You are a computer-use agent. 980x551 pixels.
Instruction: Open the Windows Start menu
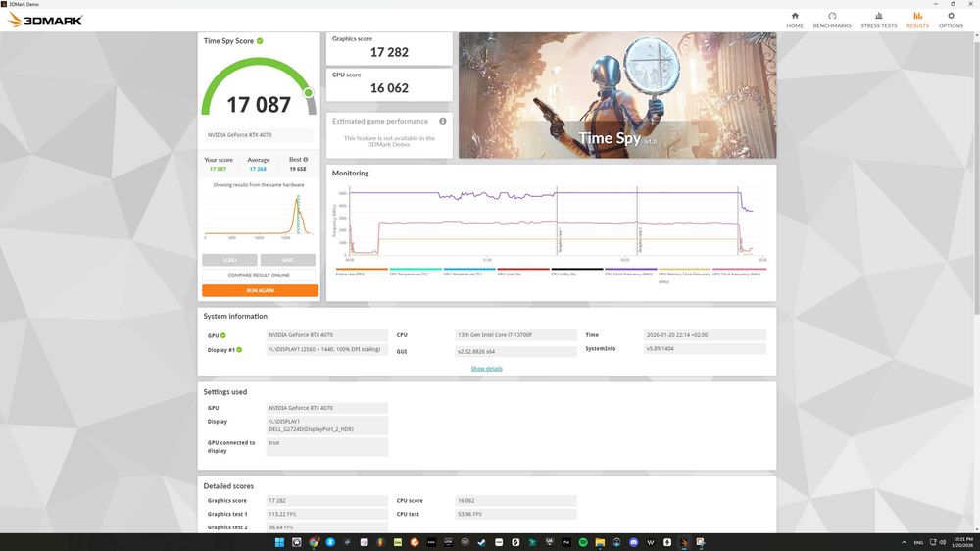[x=279, y=542]
